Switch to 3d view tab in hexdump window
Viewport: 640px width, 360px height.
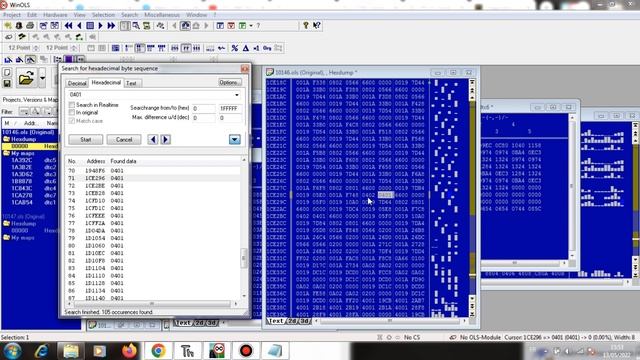coord(304,321)
